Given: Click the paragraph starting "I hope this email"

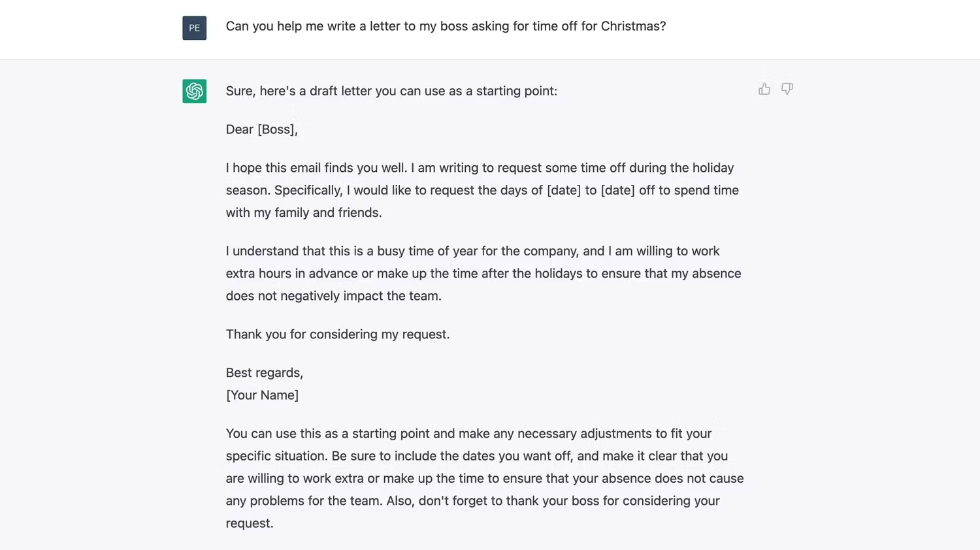Looking at the screenshot, I should (x=482, y=190).
